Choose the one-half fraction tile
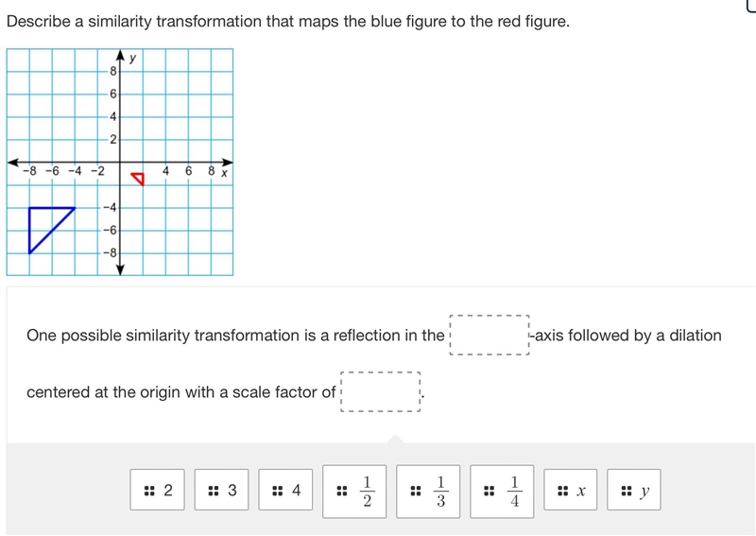This screenshot has width=756, height=536. coord(354,492)
